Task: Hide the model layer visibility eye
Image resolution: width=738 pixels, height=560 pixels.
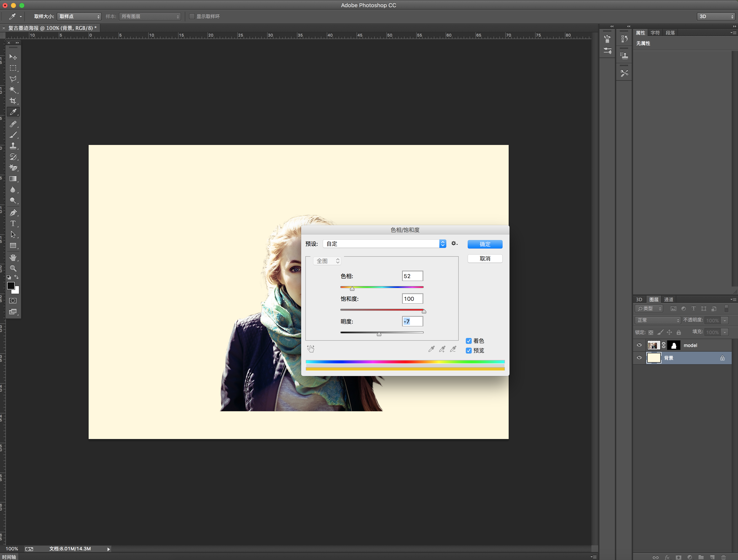Action: click(639, 345)
